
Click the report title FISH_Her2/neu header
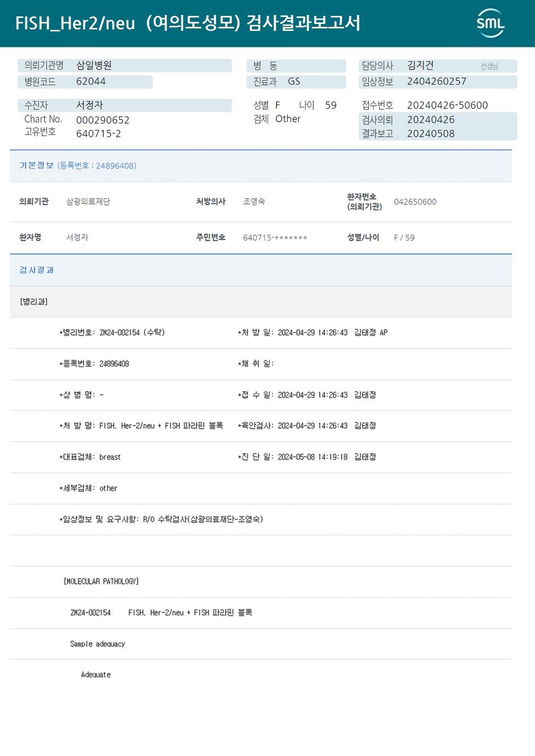pos(188,23)
